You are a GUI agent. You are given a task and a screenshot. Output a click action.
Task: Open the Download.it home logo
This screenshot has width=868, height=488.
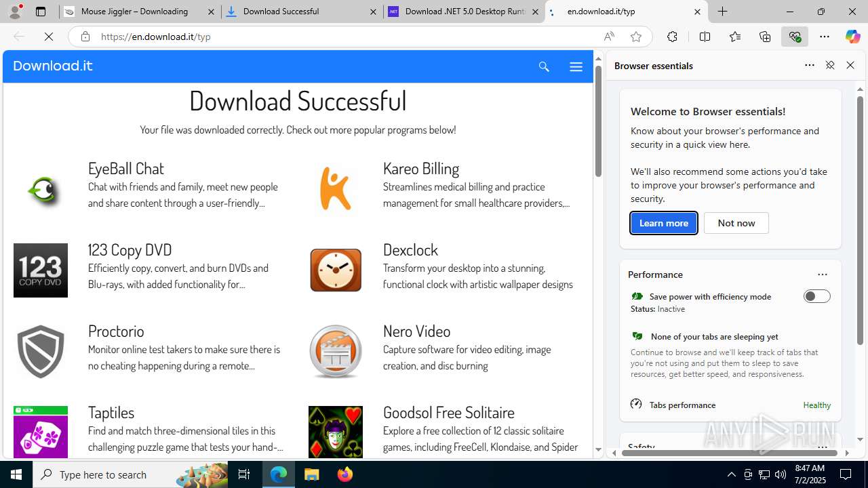[x=53, y=66]
